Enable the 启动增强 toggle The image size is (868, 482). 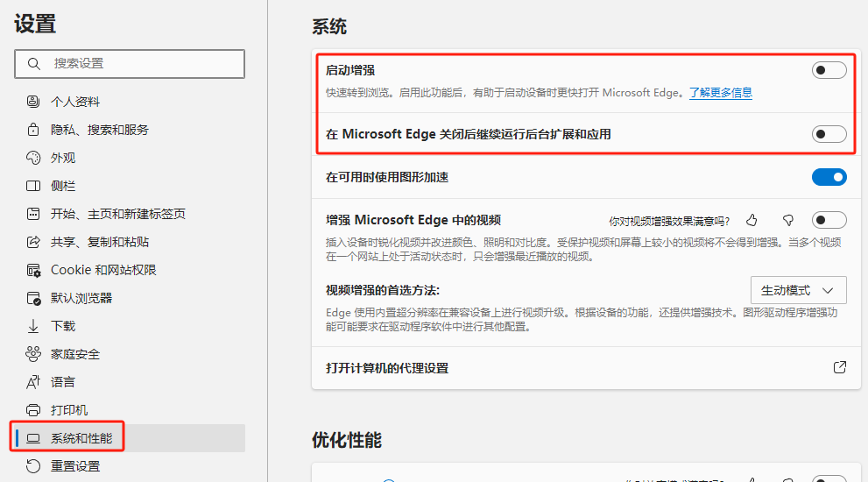[829, 70]
